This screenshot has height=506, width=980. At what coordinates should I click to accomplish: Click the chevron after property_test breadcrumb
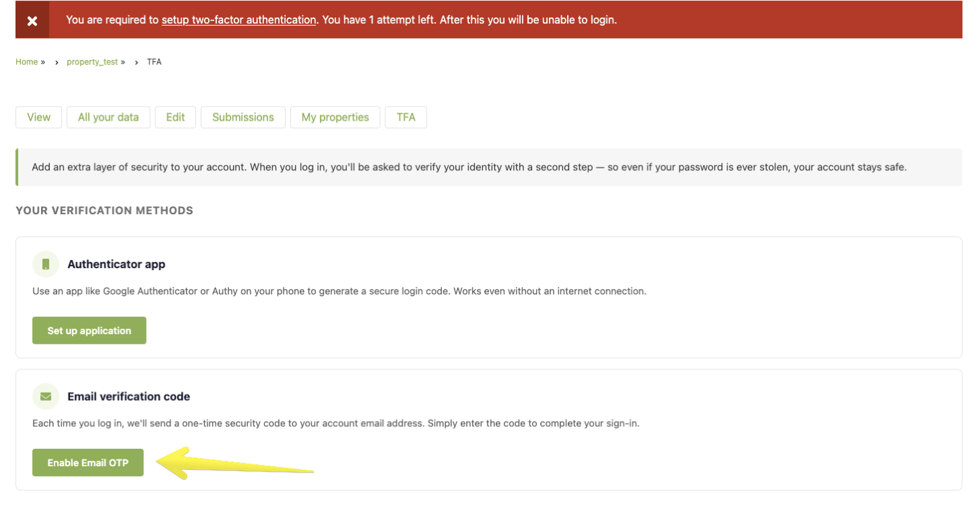click(x=136, y=62)
